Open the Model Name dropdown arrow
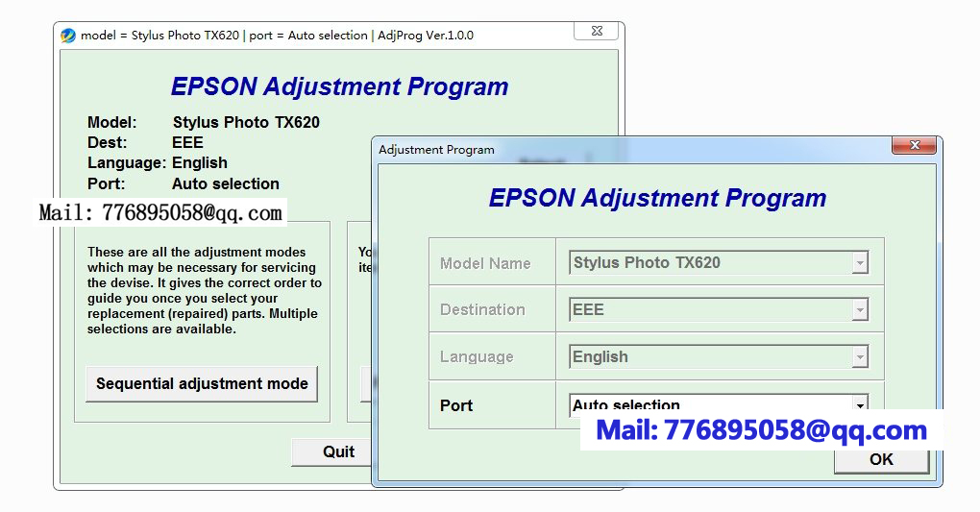Screen dimensions: 980x512 (860, 263)
